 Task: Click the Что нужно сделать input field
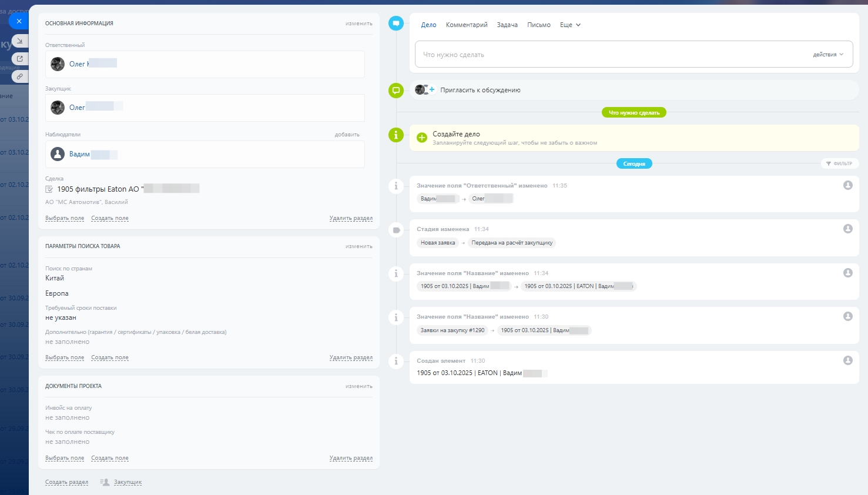[611, 55]
